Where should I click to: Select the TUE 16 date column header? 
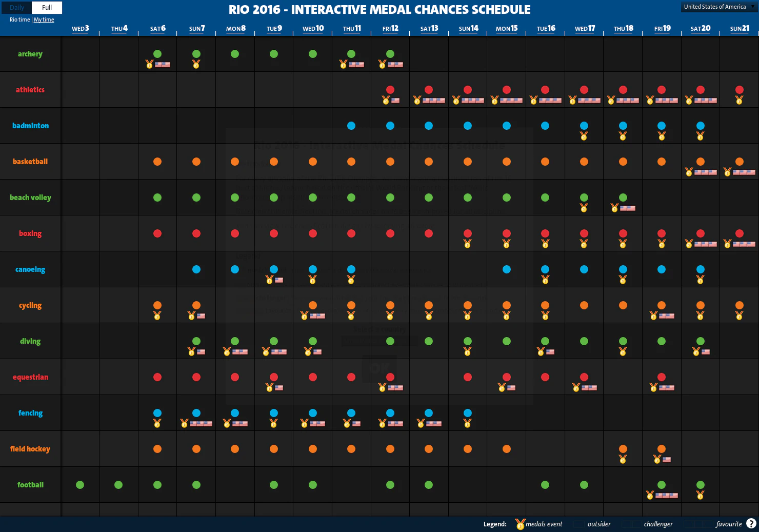[546, 29]
